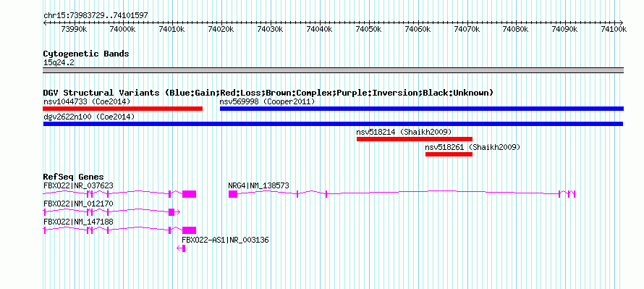Screen dimensions: 644x289
Task: Select the large last exon of FBXO22 NM_147188
Action: [x=190, y=230]
